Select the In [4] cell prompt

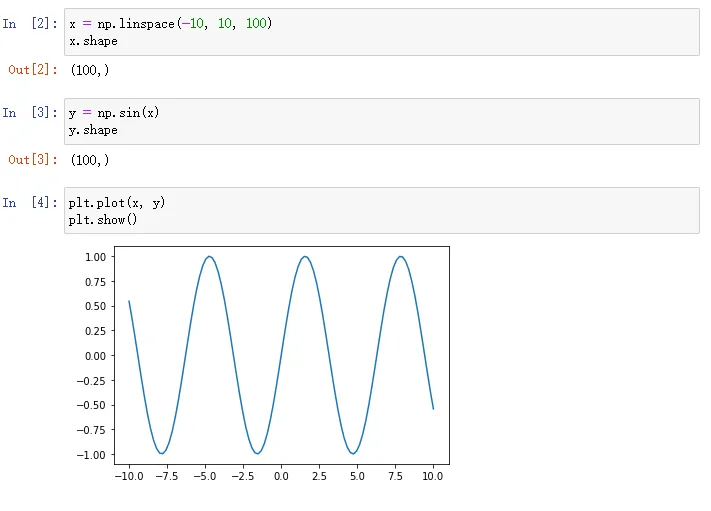(30, 202)
